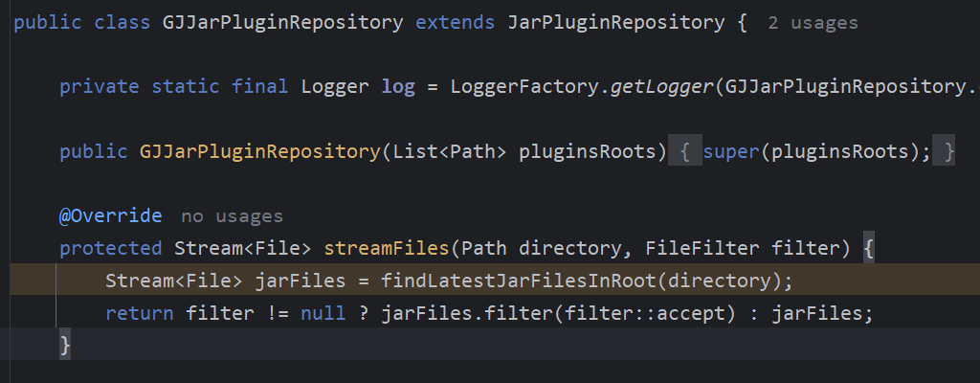Click the yellow GJJarPluginRepository constructor name

tap(260, 152)
